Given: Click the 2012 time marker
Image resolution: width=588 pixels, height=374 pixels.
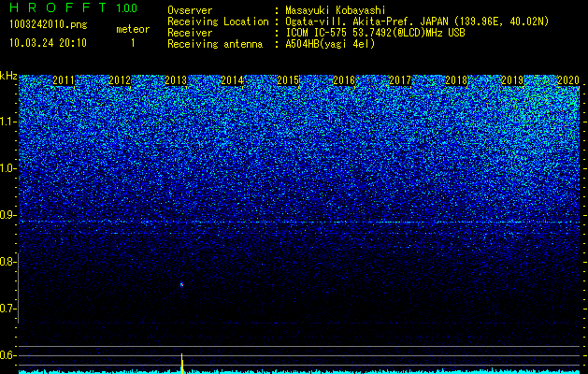Looking at the screenshot, I should click(x=120, y=80).
